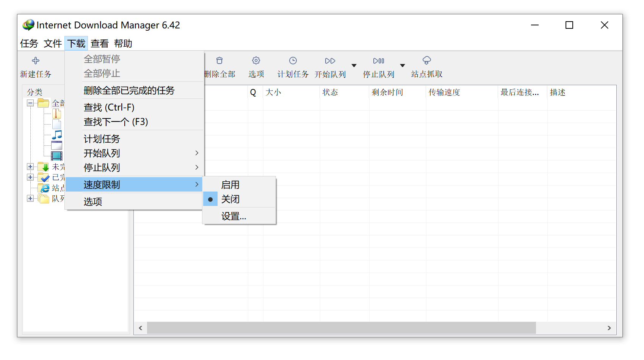Stop the queue with 停止队列 icon
Viewport: 644px width, 360px height.
[378, 61]
